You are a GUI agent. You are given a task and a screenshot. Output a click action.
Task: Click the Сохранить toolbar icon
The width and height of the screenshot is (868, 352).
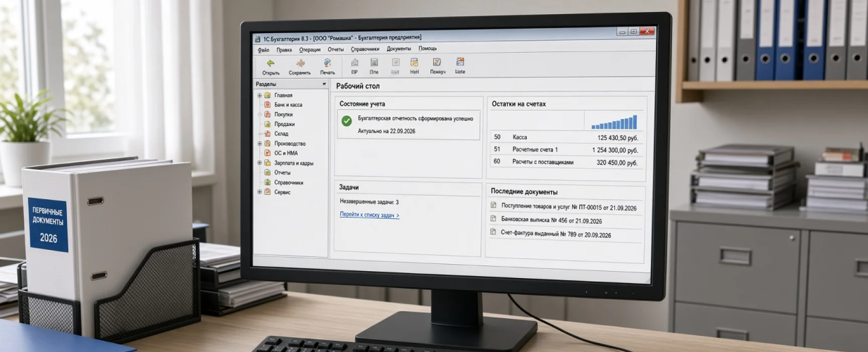(300, 63)
